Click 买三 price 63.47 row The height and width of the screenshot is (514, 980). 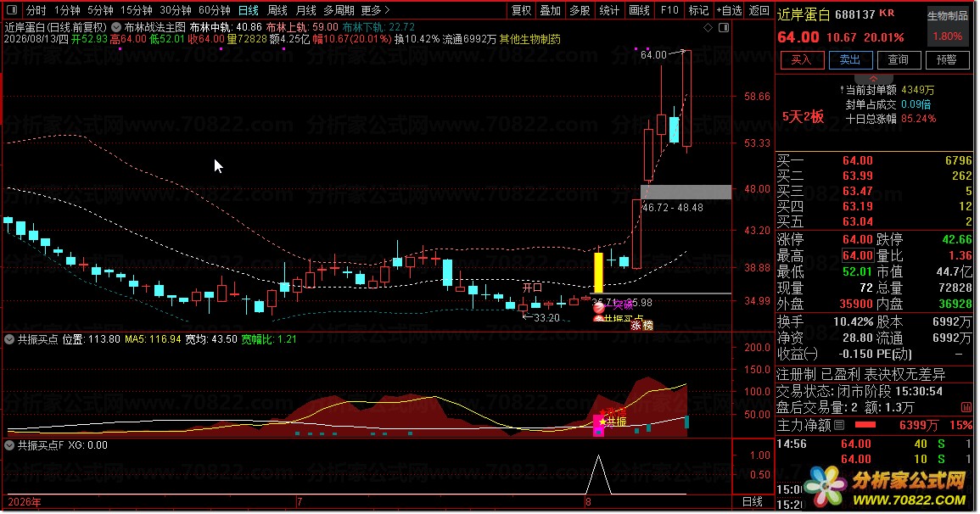pos(874,191)
